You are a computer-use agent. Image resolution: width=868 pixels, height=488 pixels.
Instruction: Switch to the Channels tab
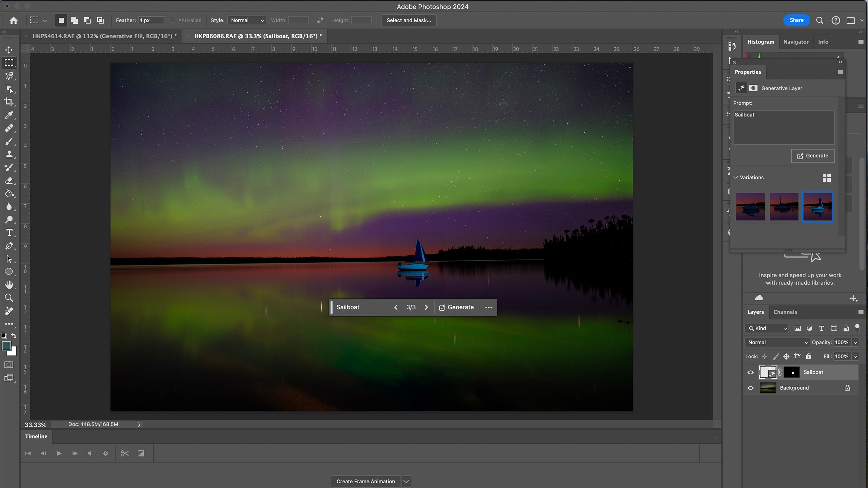(785, 312)
